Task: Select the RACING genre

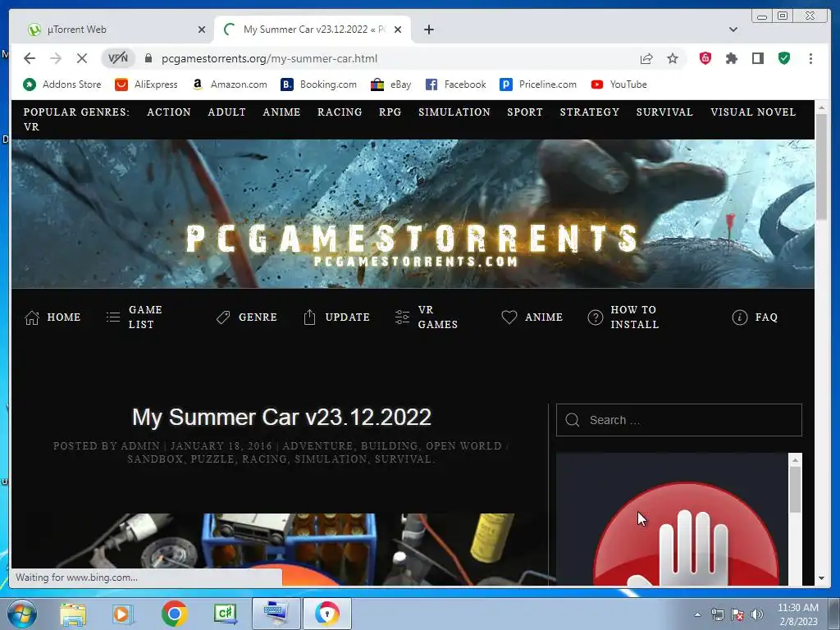Action: point(340,112)
